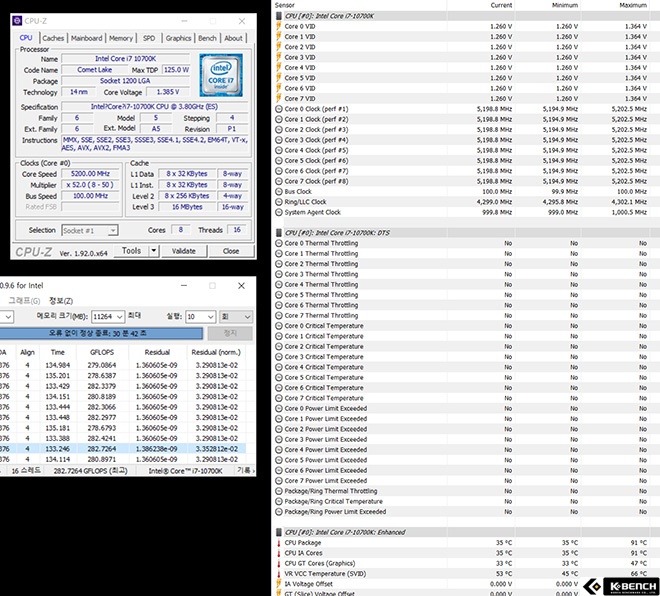The height and width of the screenshot is (596, 660).
Task: Click the Align column header
Action: pos(27,352)
